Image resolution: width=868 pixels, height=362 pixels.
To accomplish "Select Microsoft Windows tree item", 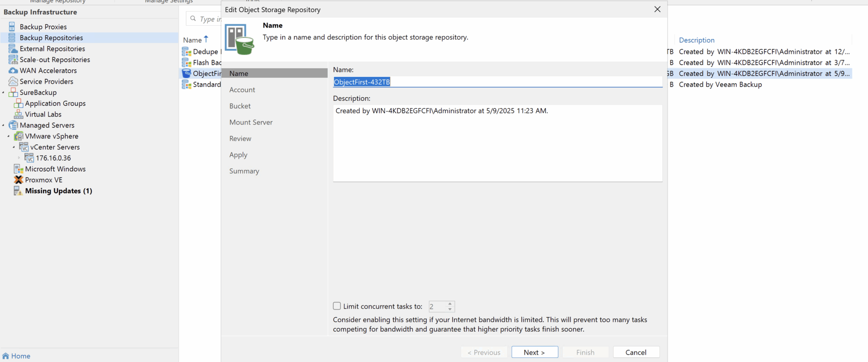I will [x=55, y=169].
